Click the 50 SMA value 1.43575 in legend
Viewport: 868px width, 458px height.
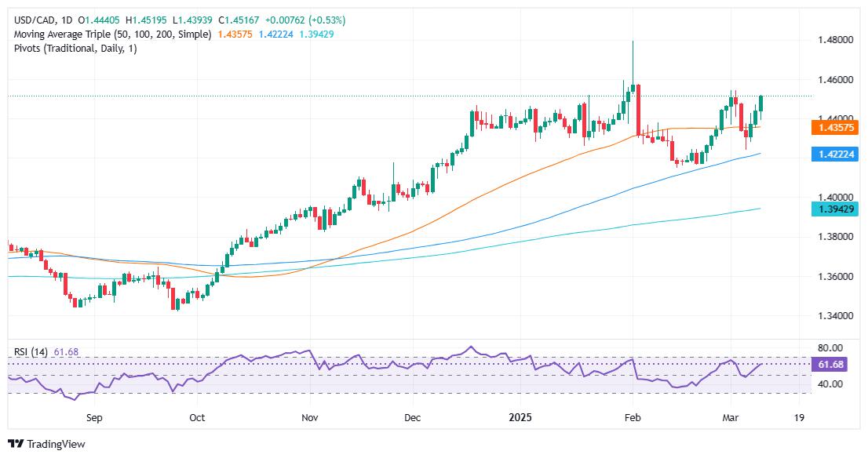click(x=235, y=35)
